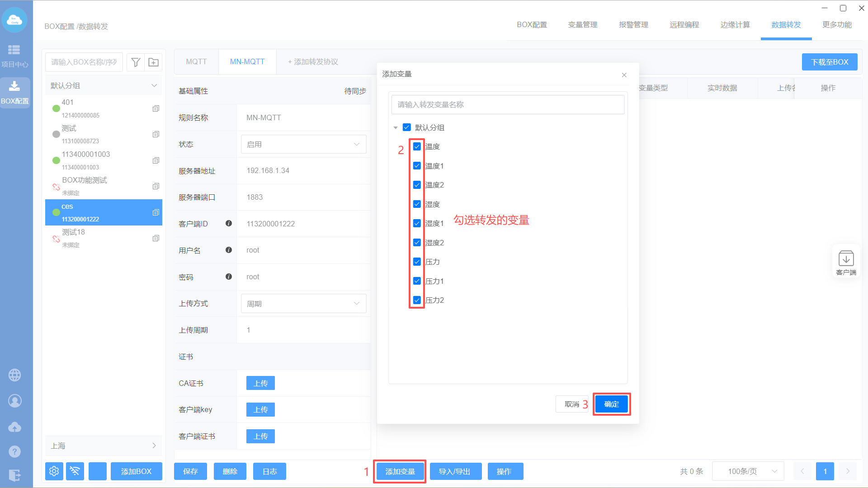The height and width of the screenshot is (488, 868).
Task: Close the 添加变量 dialog
Action: 624,75
